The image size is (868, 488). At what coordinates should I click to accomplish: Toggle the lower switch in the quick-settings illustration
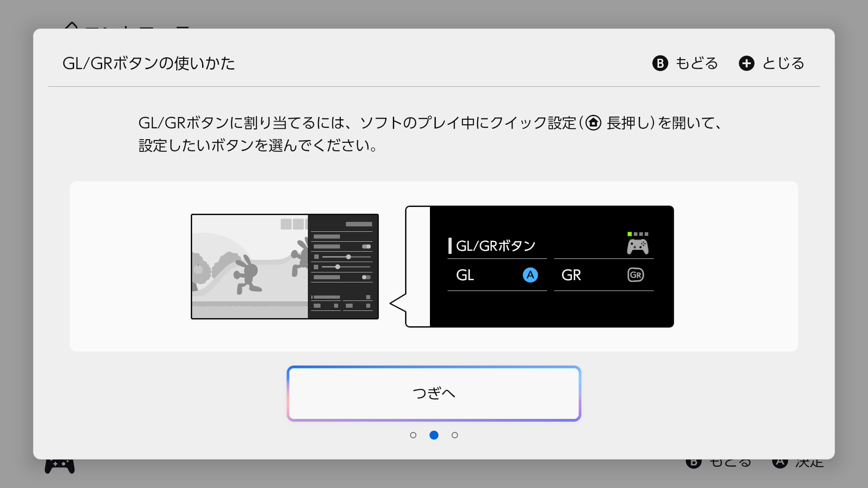pyautogui.click(x=366, y=277)
